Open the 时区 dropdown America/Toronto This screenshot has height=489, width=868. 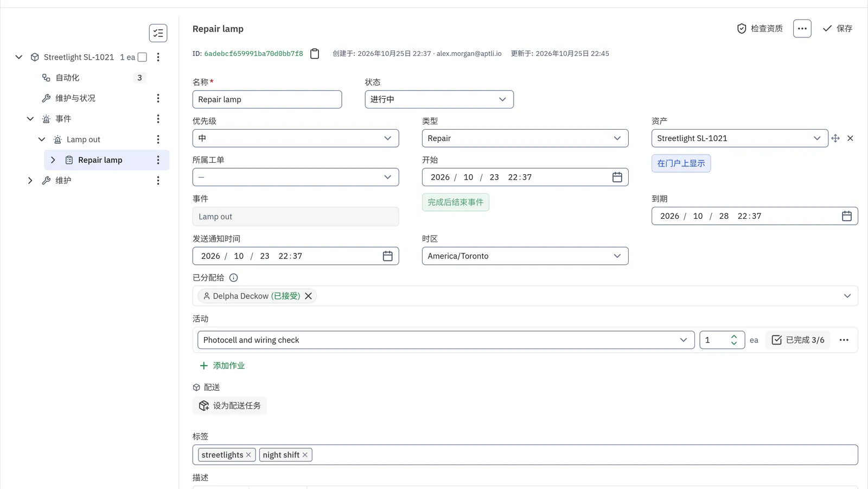coord(525,256)
